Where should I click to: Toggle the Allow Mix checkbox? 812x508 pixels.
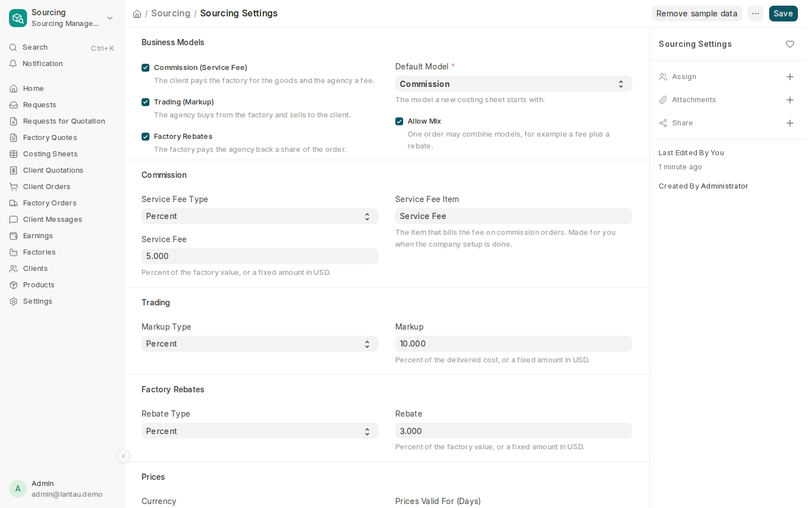pos(399,121)
